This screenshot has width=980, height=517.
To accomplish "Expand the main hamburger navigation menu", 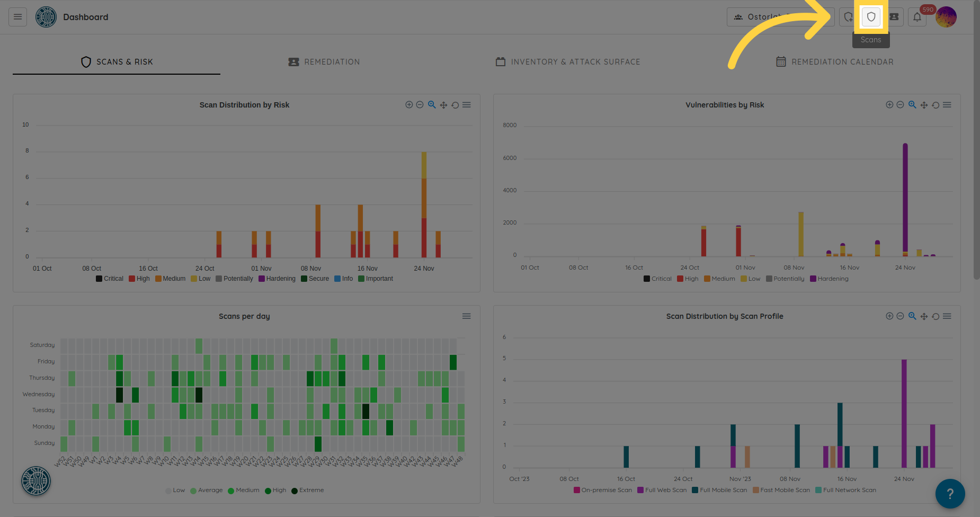I will coord(17,17).
